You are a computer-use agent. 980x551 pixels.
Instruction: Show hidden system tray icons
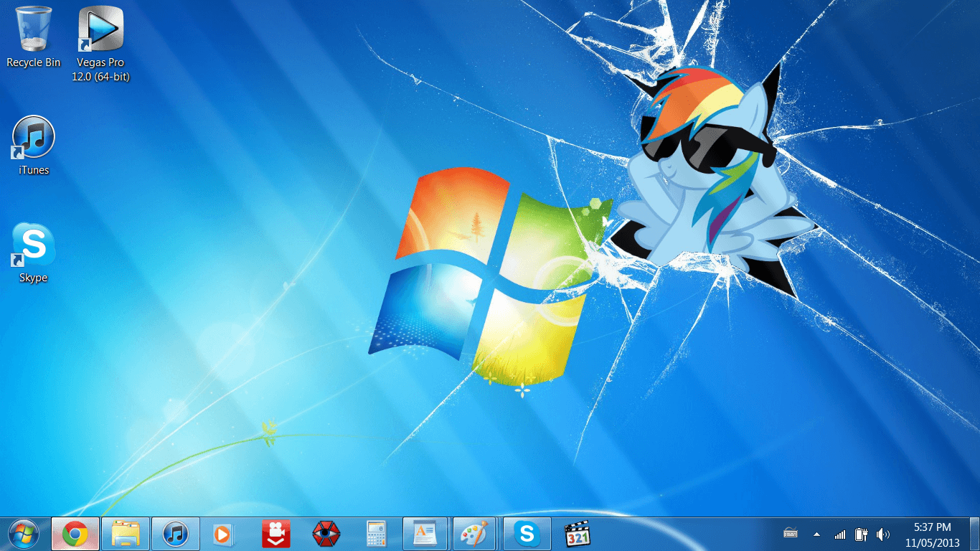click(816, 534)
